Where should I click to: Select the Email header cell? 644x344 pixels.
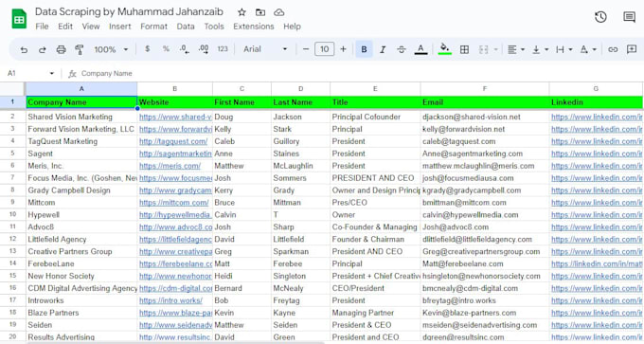(x=485, y=102)
